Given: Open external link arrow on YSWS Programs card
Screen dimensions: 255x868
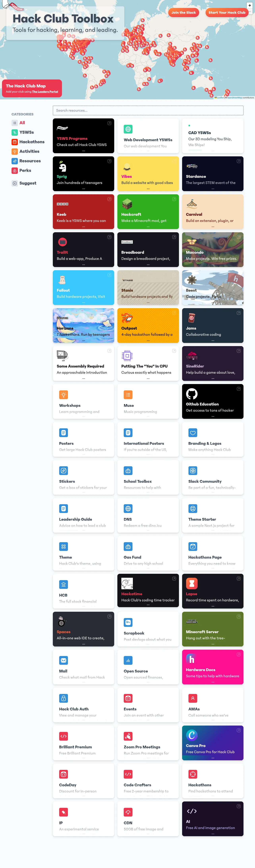Looking at the screenshot, I should (x=109, y=123).
